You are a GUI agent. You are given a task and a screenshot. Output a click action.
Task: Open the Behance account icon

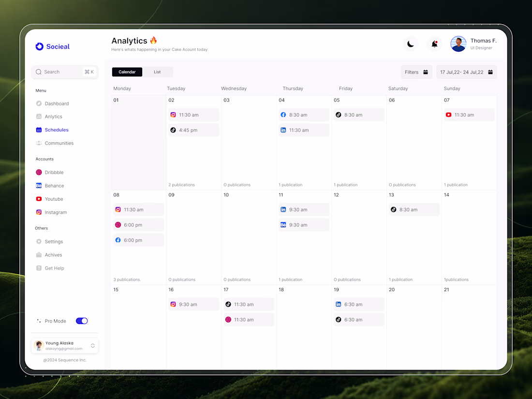click(39, 186)
